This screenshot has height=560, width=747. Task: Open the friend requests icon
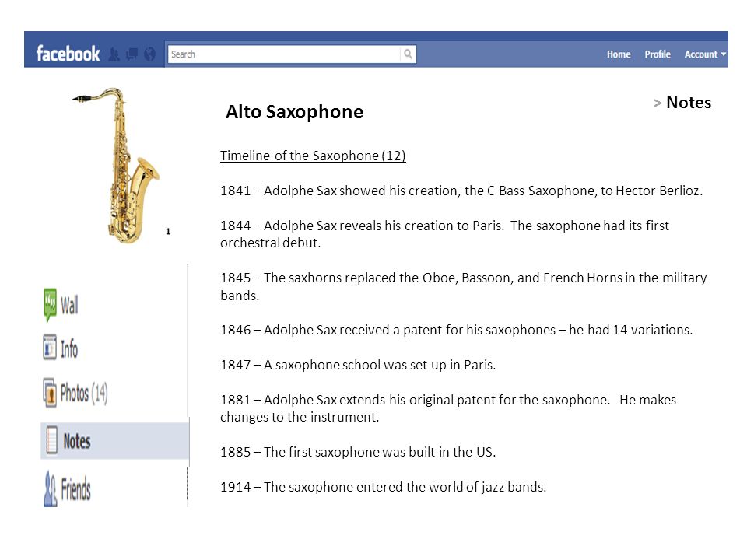click(114, 54)
